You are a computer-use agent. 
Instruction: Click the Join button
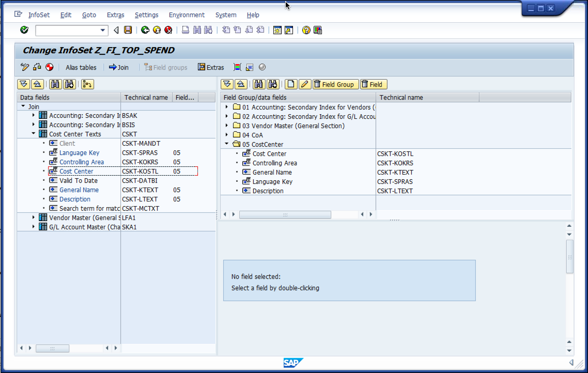point(120,67)
